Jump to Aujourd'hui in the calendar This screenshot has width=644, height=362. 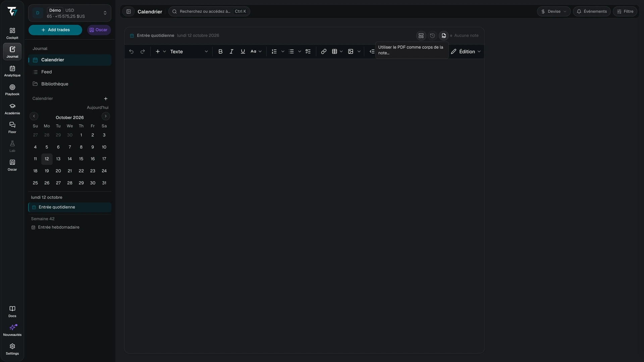pyautogui.click(x=98, y=108)
